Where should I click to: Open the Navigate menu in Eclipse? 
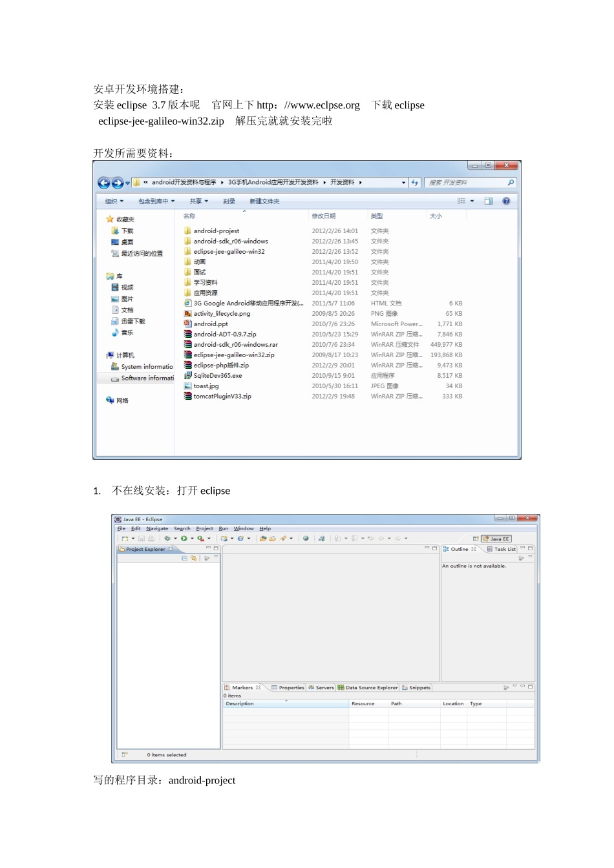point(157,528)
